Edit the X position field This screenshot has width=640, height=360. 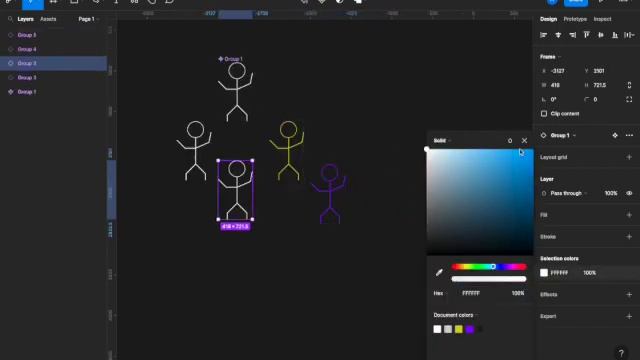(x=558, y=71)
